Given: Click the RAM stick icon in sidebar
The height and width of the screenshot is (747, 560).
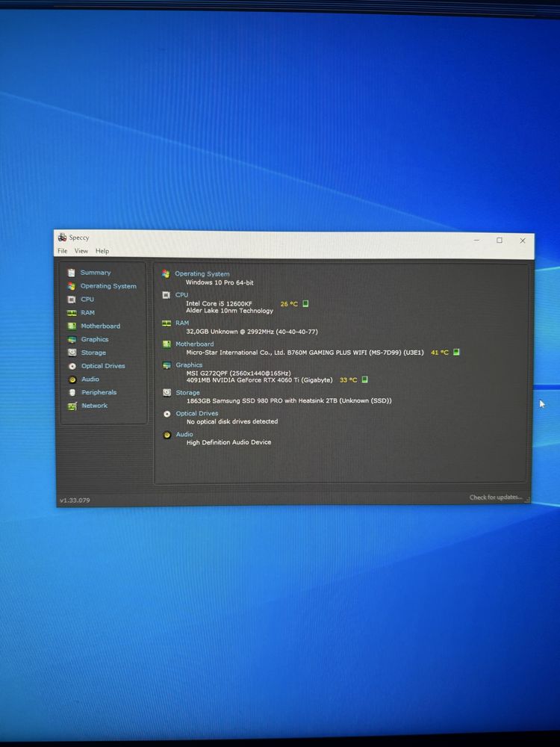Looking at the screenshot, I should pyautogui.click(x=72, y=312).
